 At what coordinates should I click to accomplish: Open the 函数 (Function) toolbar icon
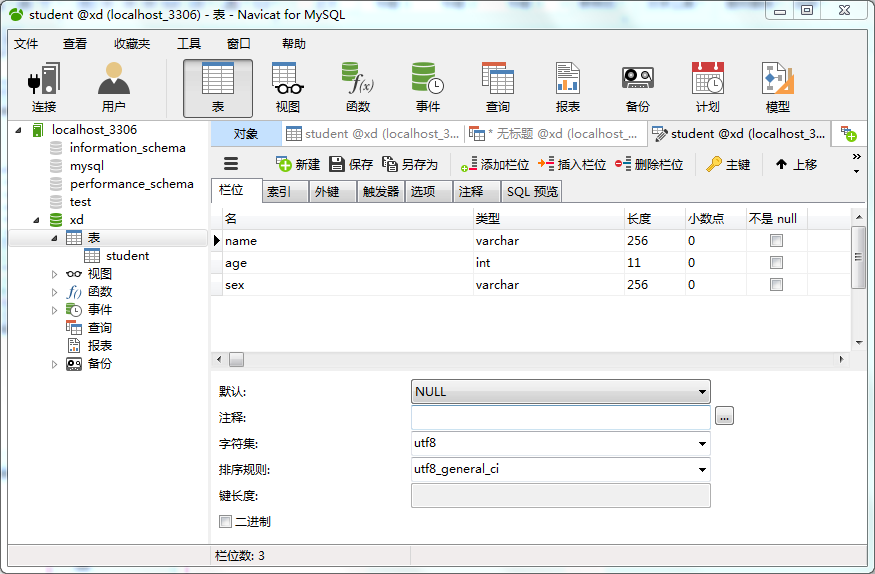(357, 87)
